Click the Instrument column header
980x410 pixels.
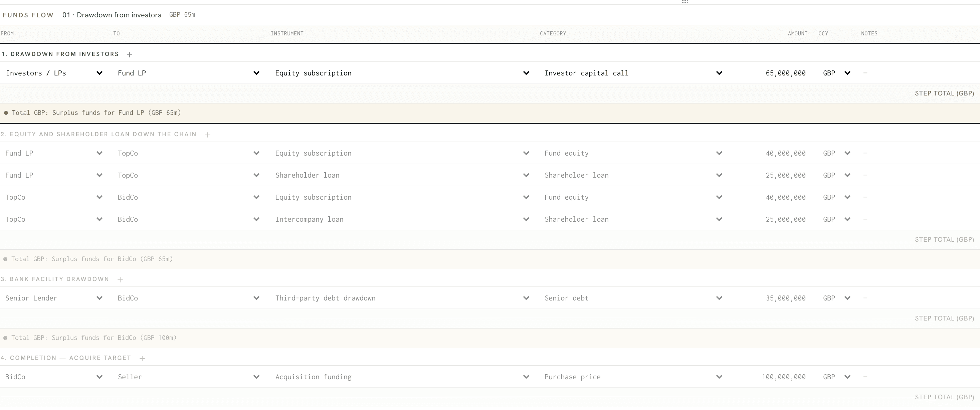tap(287, 33)
